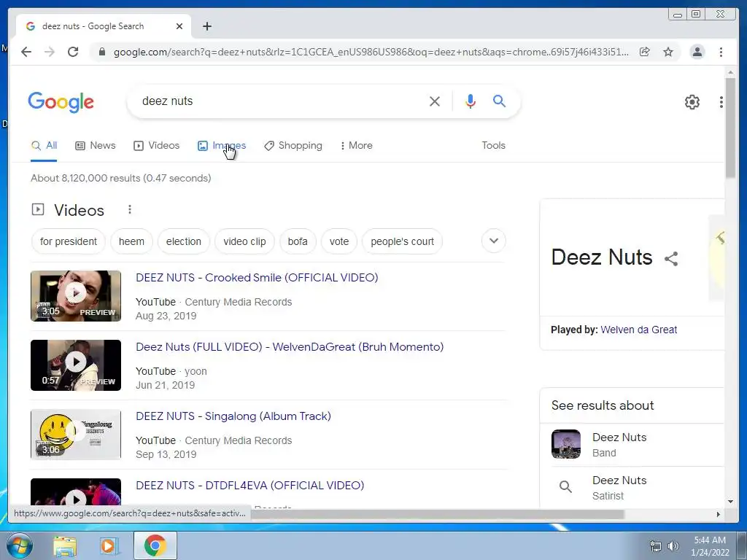The image size is (747, 560).
Task: Select the 'heem' filter chip
Action: (x=131, y=241)
